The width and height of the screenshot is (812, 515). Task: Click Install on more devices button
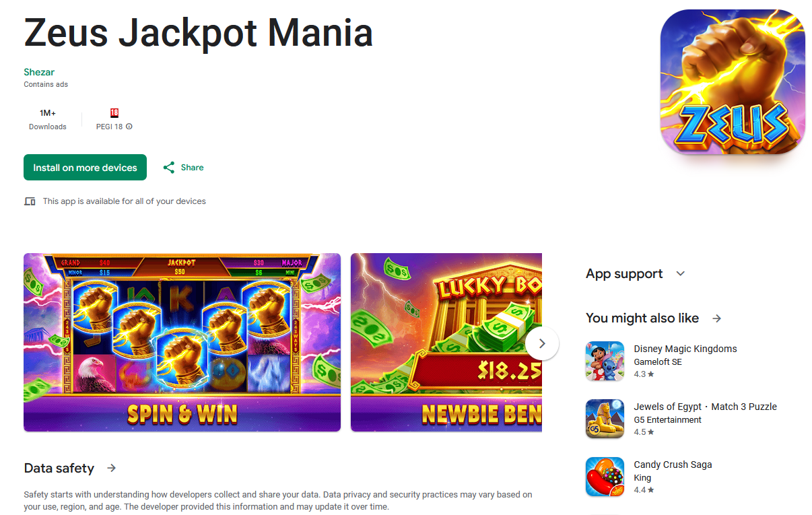(85, 168)
